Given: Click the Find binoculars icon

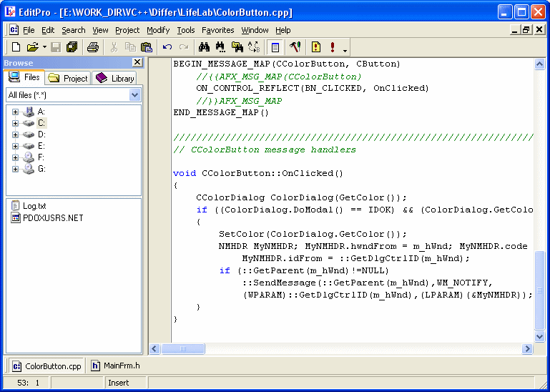Looking at the screenshot, I should coord(204,47).
